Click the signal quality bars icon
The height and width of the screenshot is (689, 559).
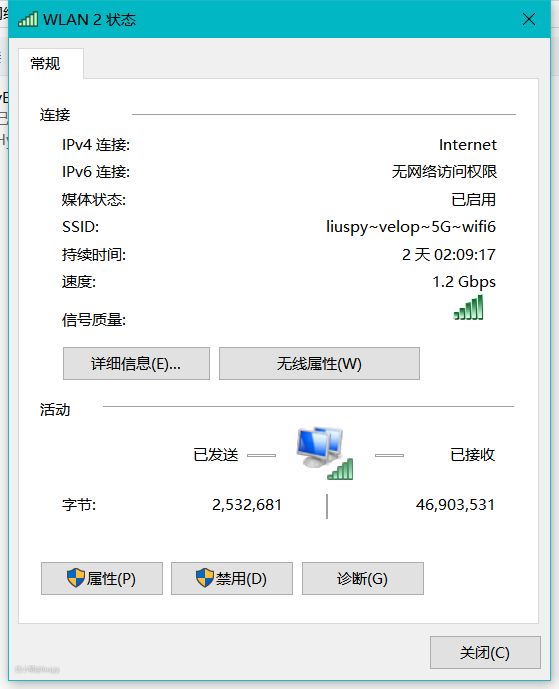click(x=468, y=307)
